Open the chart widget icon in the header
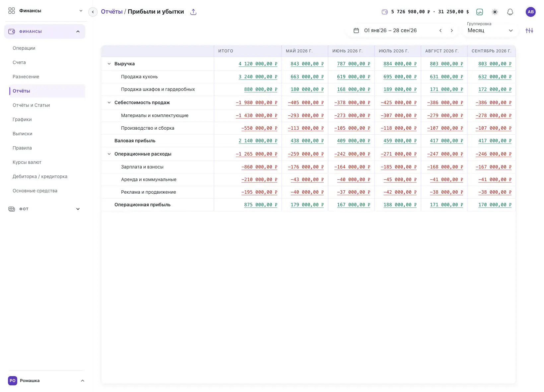 tap(480, 12)
